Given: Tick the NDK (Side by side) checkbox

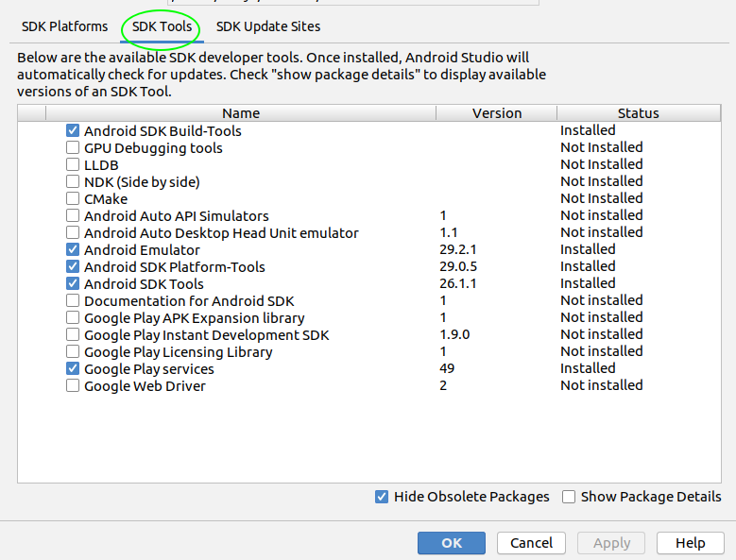Looking at the screenshot, I should coord(73,182).
